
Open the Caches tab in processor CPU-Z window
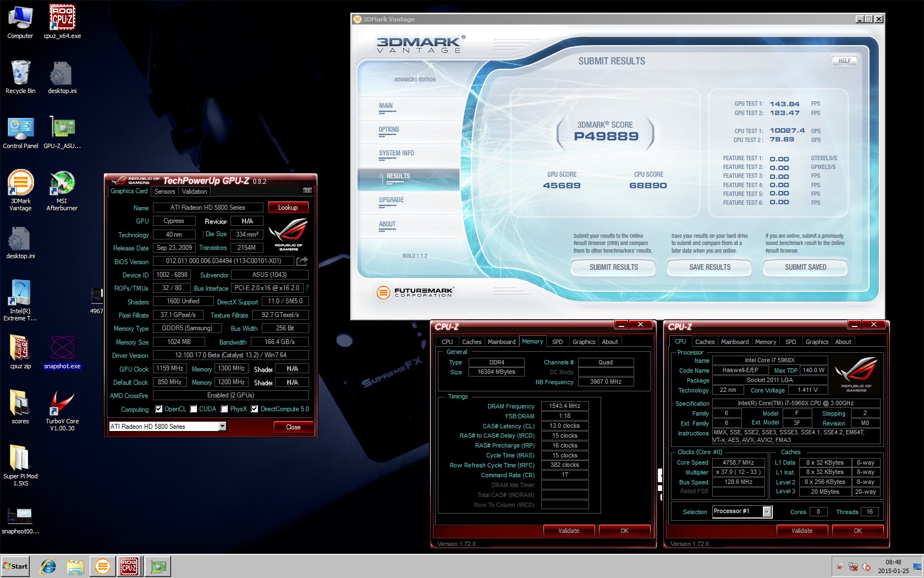click(x=705, y=342)
